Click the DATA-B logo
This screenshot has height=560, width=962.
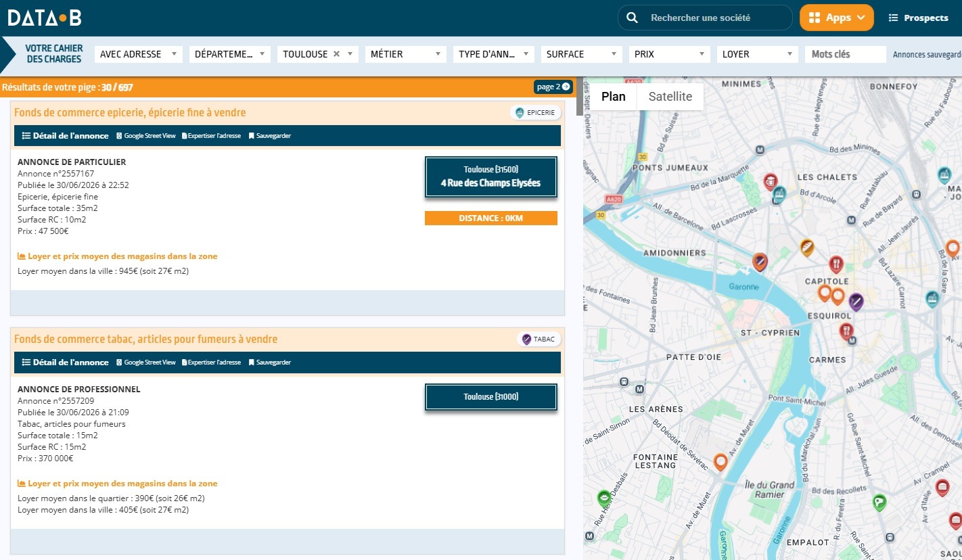tap(45, 18)
